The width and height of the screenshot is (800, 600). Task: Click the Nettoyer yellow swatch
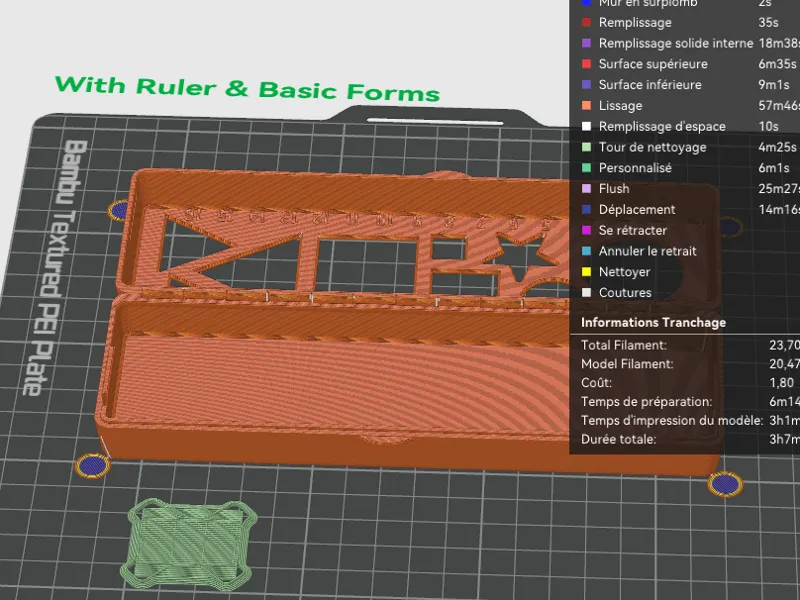(586, 272)
